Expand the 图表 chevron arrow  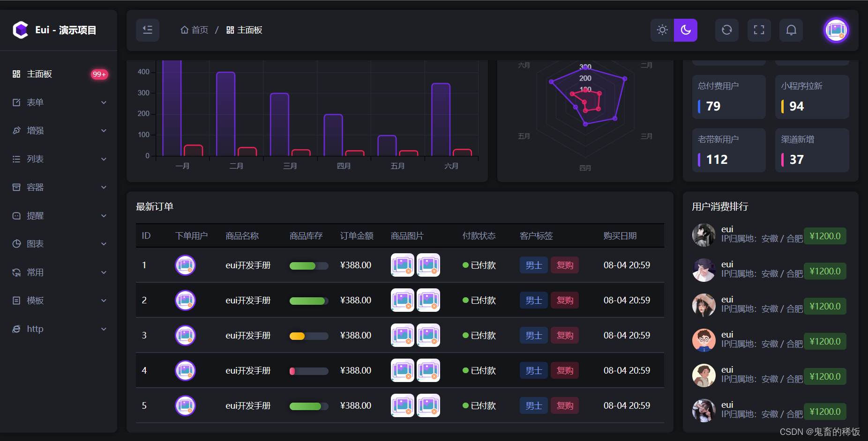tap(104, 244)
